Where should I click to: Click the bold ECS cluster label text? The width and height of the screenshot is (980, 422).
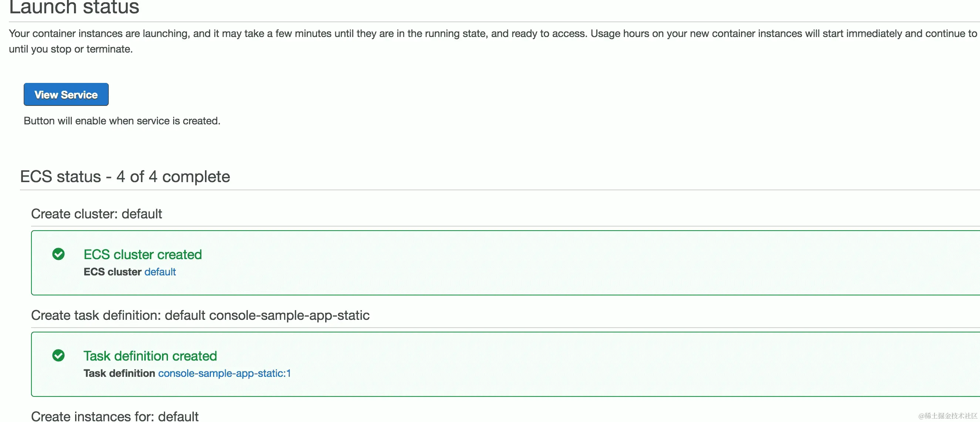point(112,272)
